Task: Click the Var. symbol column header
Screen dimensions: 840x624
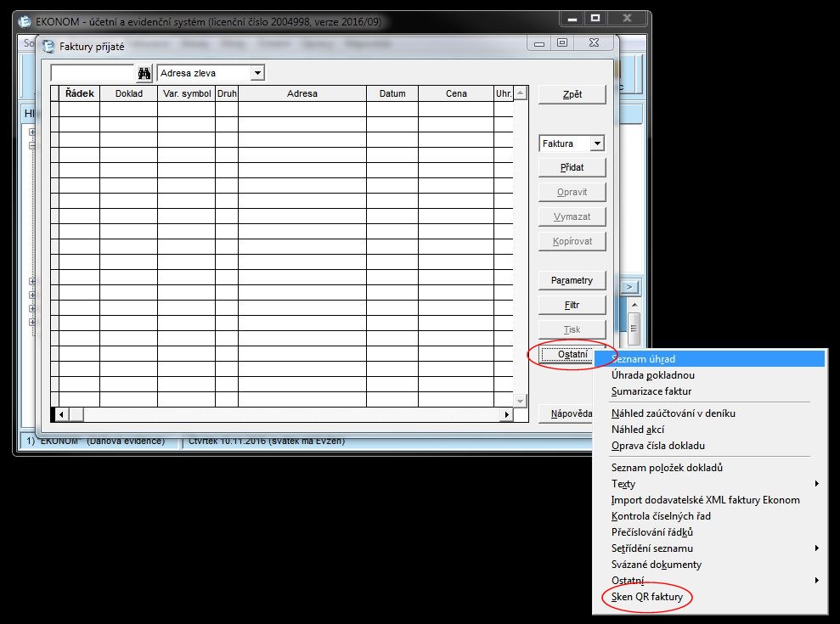Action: pyautogui.click(x=186, y=93)
